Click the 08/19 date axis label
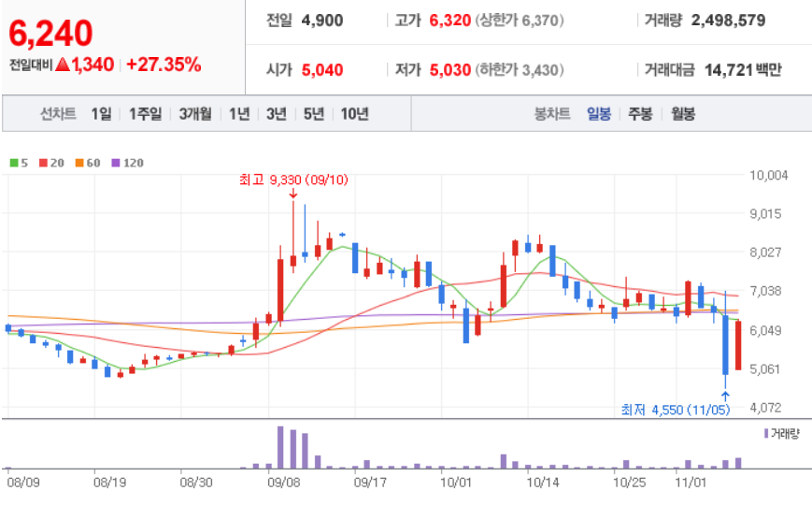Screen dimensions: 812x505 [109, 483]
